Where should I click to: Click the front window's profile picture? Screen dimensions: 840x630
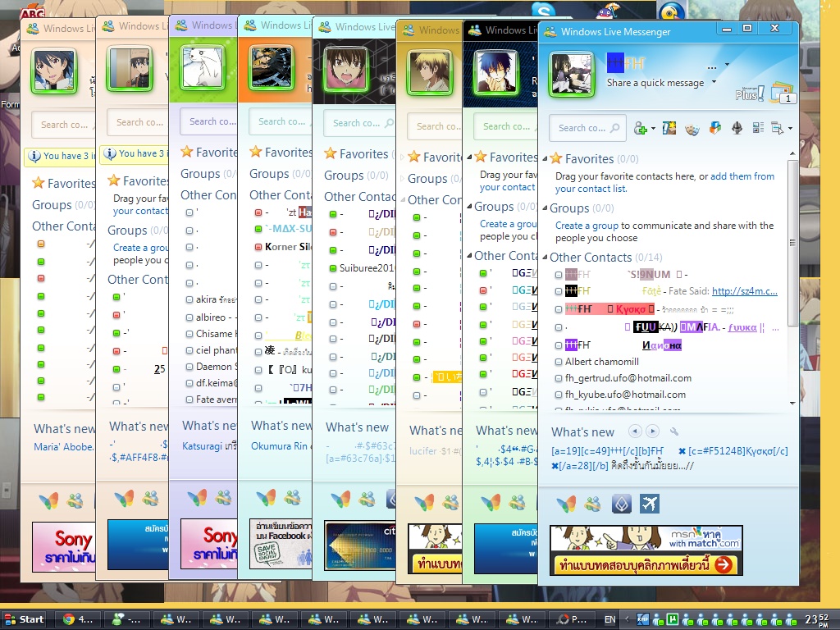coord(572,75)
